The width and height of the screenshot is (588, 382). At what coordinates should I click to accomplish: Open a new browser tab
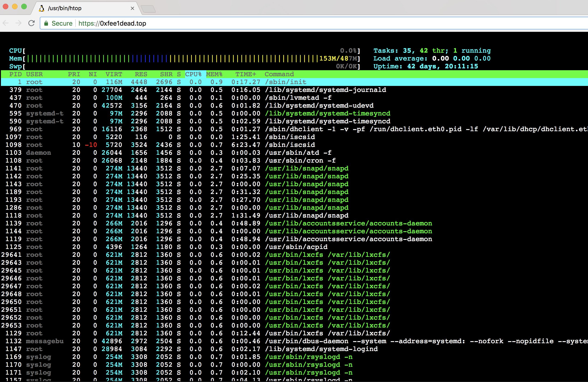pos(148,9)
